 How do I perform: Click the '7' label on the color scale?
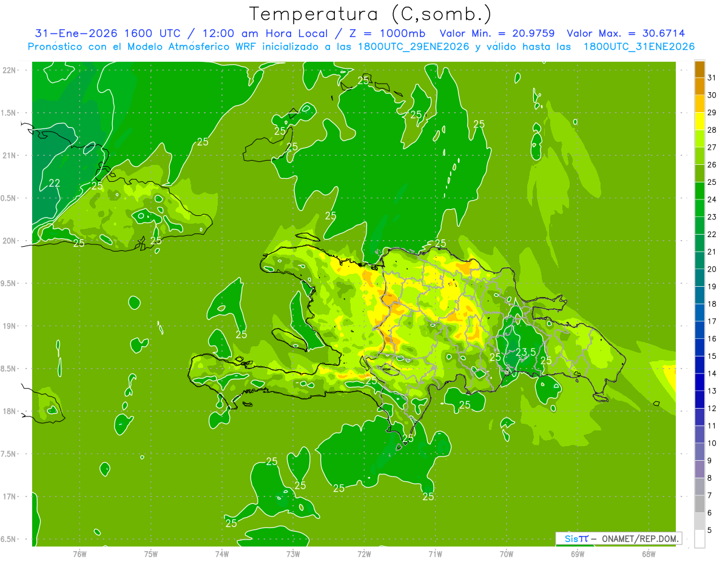(710, 495)
